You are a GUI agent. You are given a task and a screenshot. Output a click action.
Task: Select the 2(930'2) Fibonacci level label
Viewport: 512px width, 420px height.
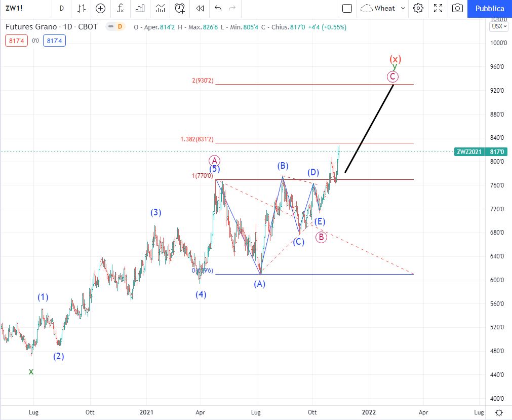pos(203,81)
